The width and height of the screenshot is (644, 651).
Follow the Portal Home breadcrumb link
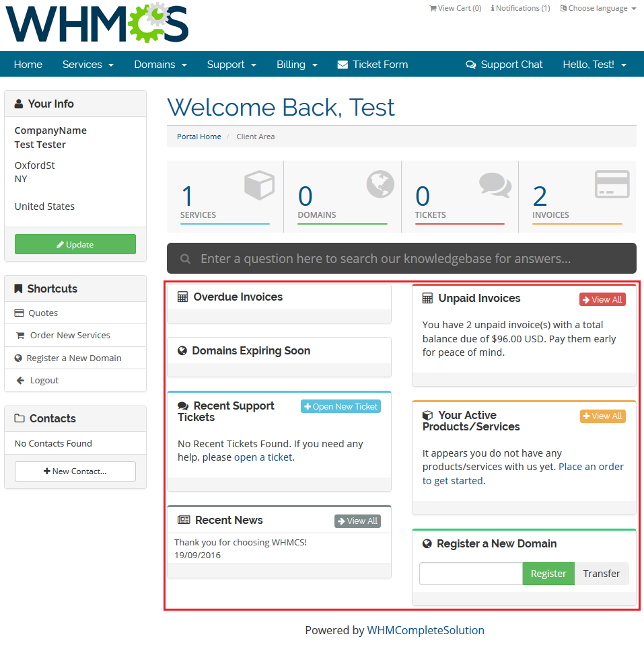[x=199, y=137]
